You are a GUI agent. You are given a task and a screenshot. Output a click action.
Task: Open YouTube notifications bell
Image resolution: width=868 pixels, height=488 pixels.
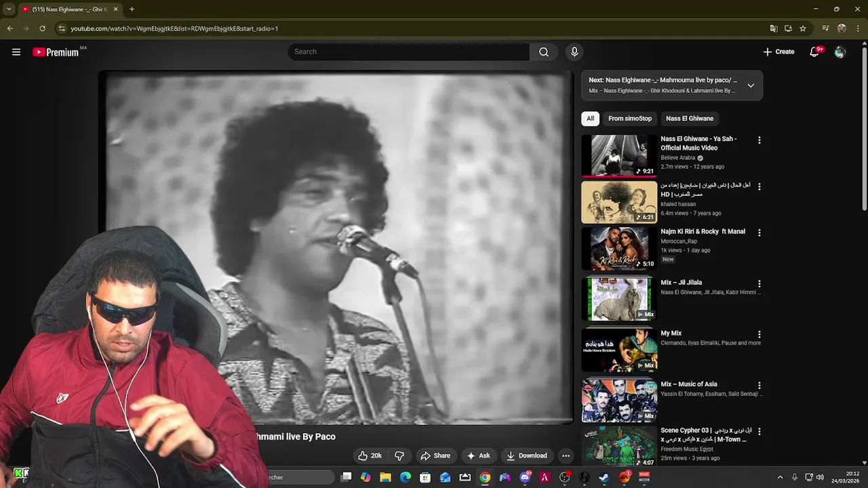(x=815, y=52)
